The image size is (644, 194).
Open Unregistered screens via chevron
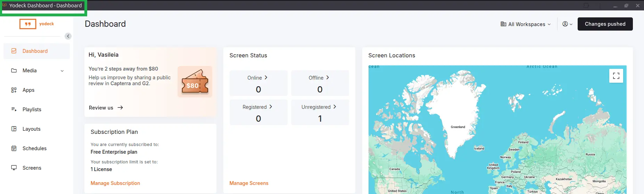(335, 107)
